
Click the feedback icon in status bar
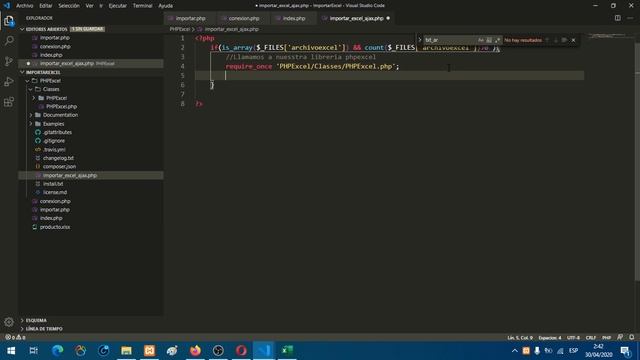click(620, 338)
